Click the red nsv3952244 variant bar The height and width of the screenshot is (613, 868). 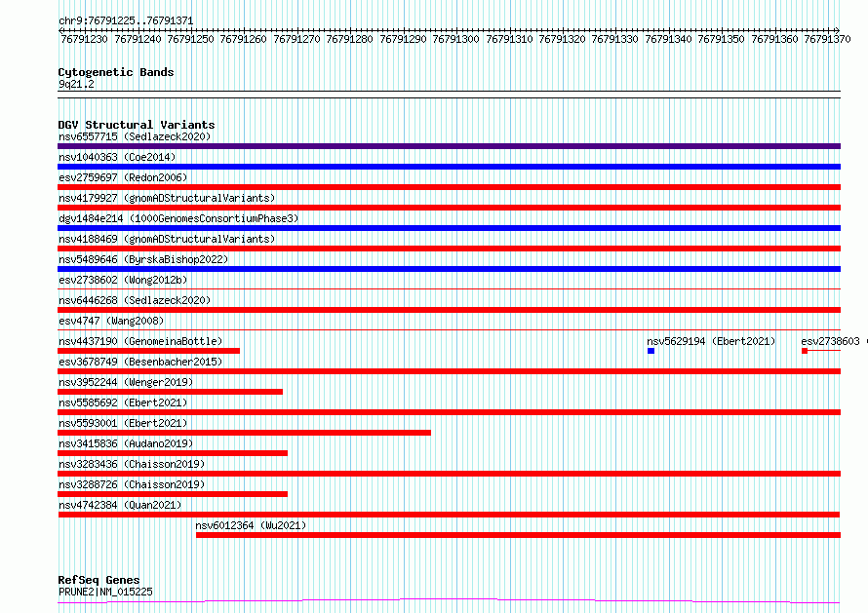click(170, 392)
